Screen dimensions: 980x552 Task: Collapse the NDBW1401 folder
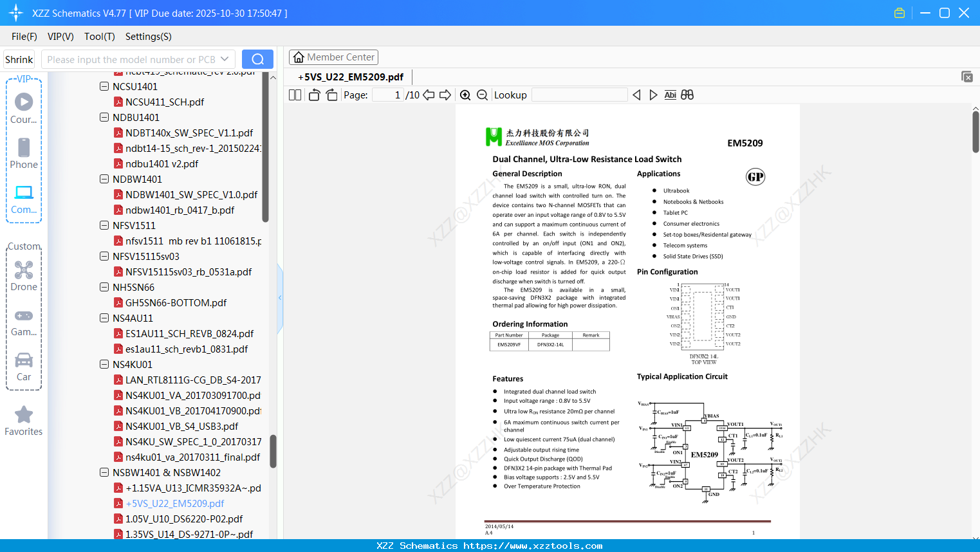click(104, 179)
